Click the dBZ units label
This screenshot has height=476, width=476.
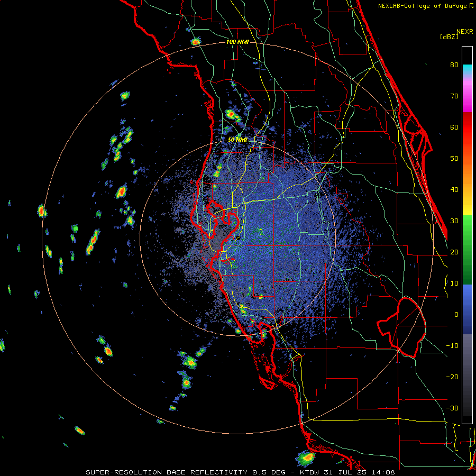[449, 37]
